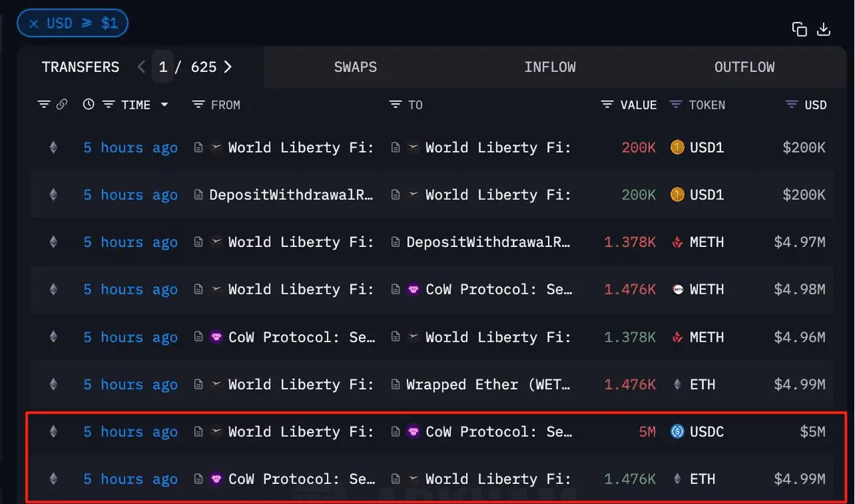This screenshot has height=504, width=855.
Task: Open the chain filter icon in header
Action: (44, 105)
